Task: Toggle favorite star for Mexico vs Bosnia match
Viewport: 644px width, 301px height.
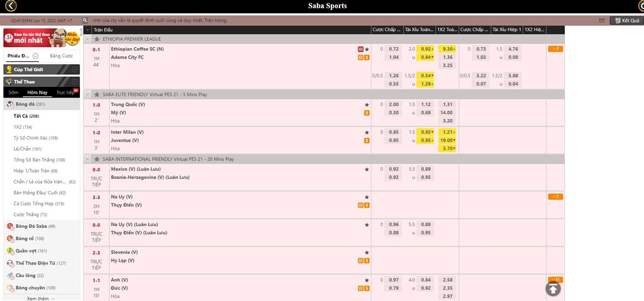Action: tap(367, 169)
